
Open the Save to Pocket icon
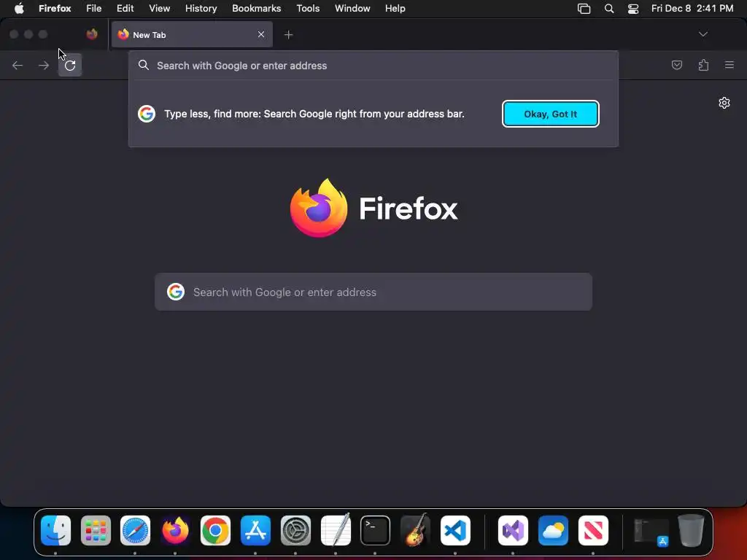(x=676, y=65)
